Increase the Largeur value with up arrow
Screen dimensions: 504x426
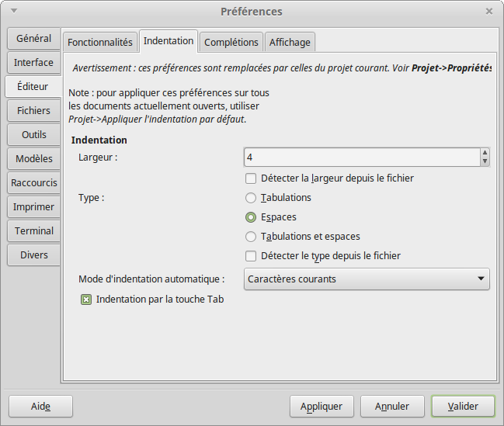click(x=485, y=153)
